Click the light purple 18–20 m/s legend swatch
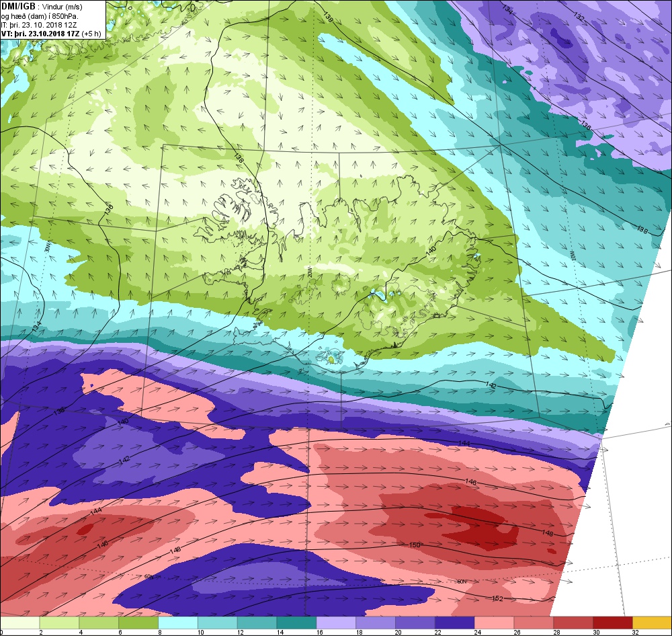This screenshot has width=672, height=636. tap(376, 623)
